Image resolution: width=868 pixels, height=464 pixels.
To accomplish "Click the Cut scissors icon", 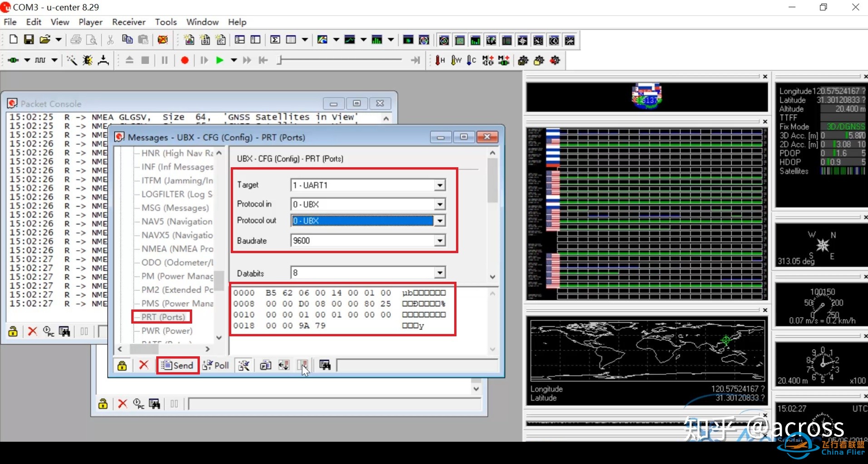I will coord(110,40).
